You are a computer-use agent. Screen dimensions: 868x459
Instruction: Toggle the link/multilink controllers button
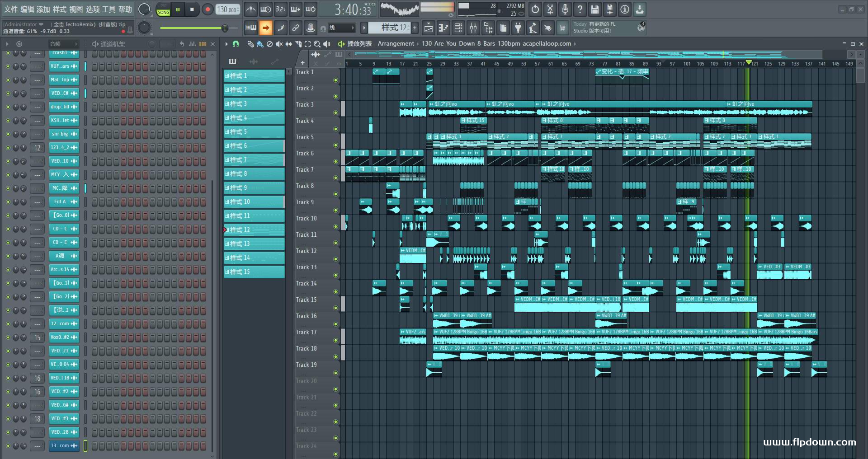coord(296,28)
